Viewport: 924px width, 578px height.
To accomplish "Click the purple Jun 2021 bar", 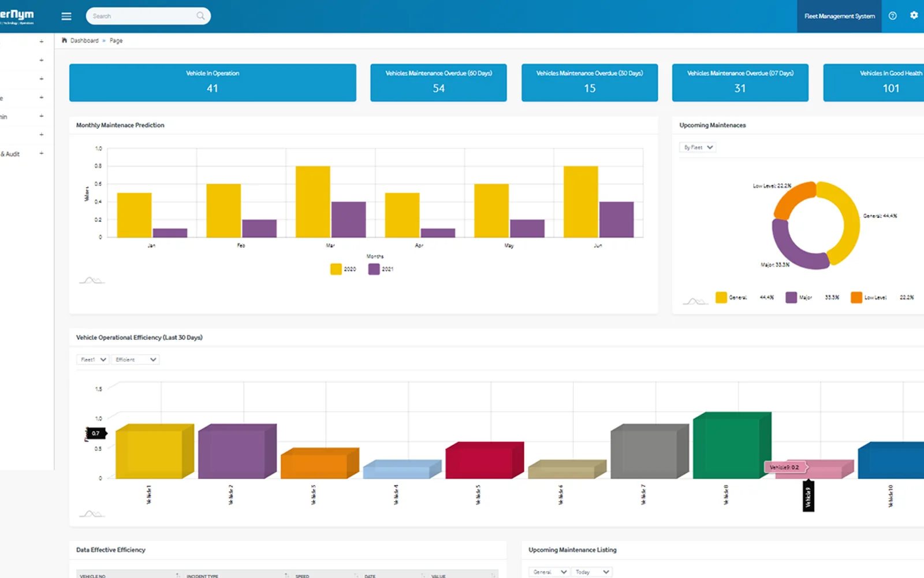I will [x=616, y=220].
